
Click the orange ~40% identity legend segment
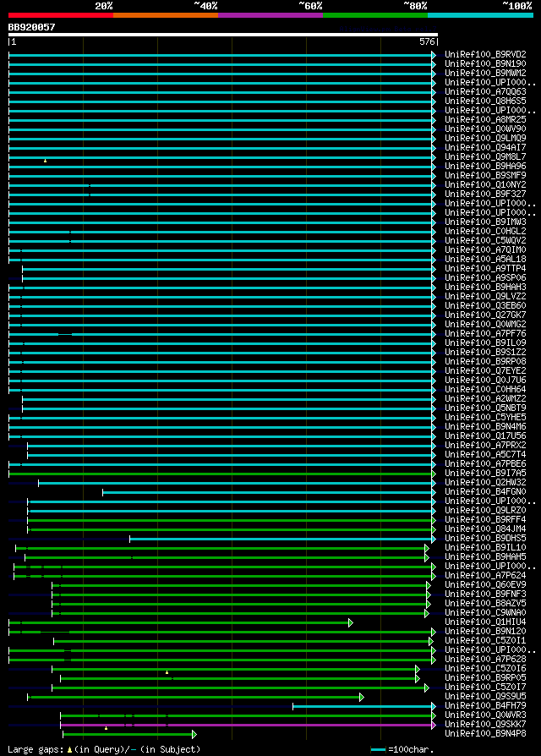[x=166, y=15]
